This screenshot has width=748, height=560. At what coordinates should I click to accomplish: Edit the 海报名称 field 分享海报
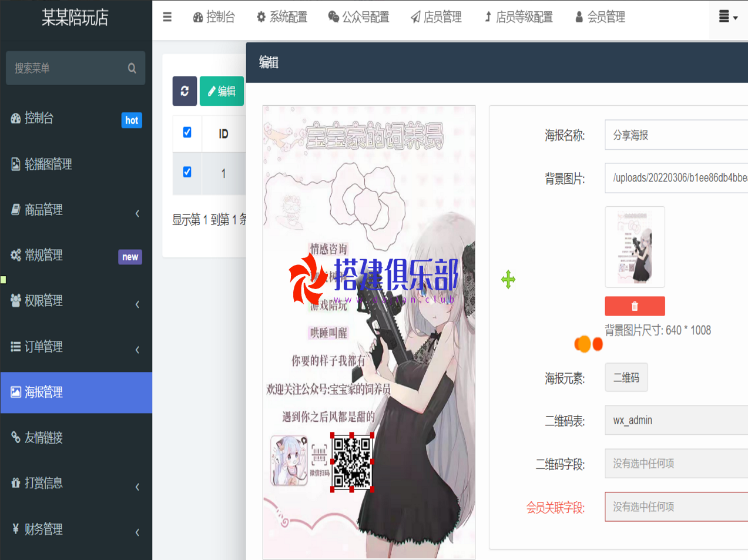point(676,135)
